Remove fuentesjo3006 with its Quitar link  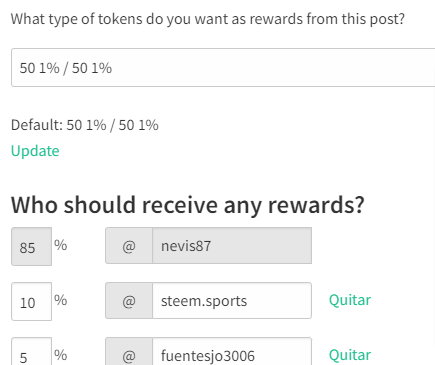[x=350, y=355]
